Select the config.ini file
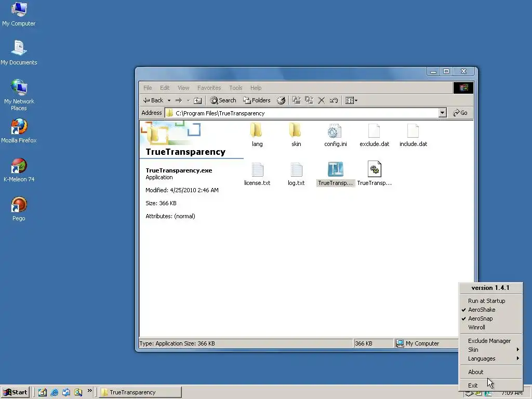The image size is (532, 399). pyautogui.click(x=335, y=135)
